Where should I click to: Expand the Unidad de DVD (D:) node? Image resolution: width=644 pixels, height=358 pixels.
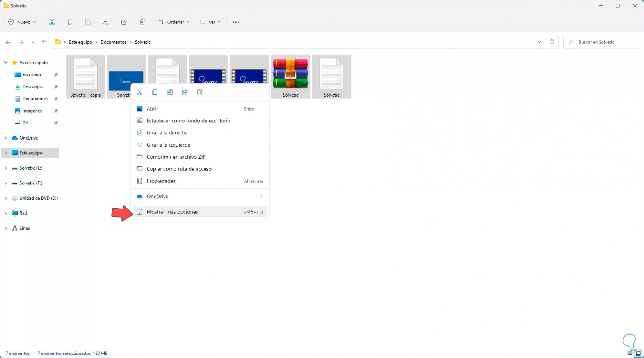pos(6,198)
